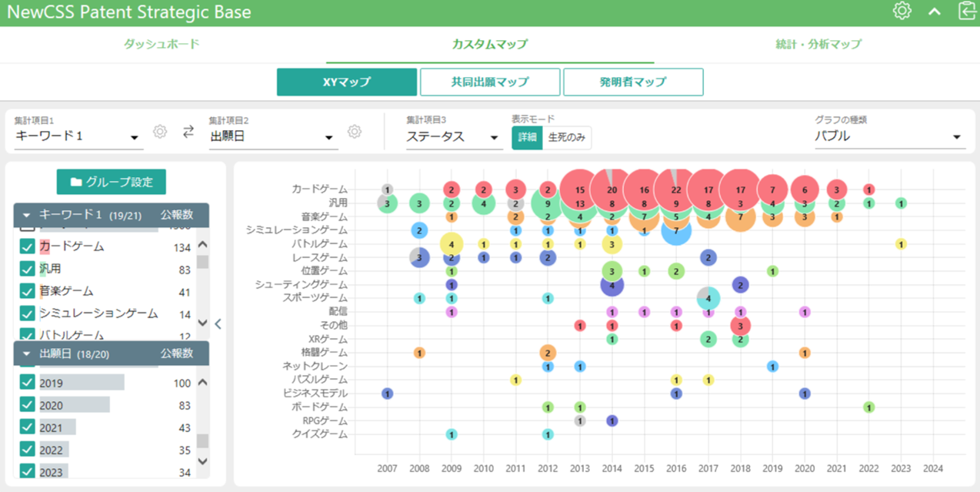Toggle the 2021 checkbox
Screen dimensions: 980x492
click(x=27, y=427)
